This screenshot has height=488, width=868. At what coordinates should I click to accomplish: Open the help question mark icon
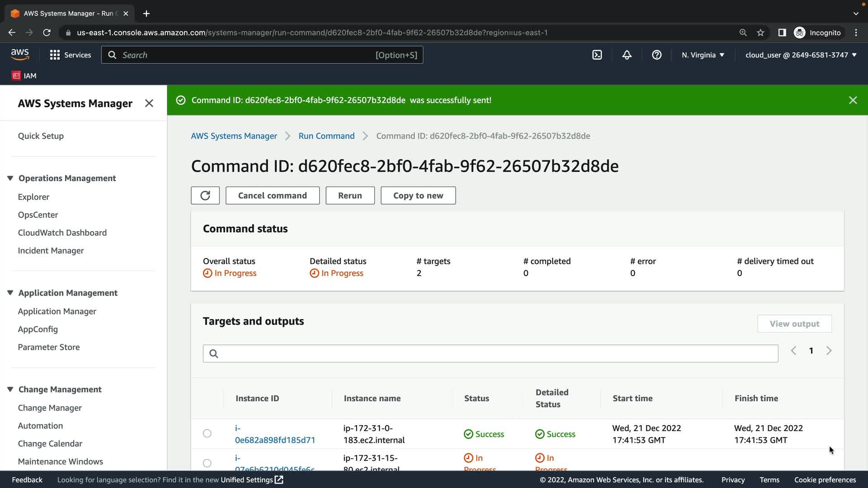pyautogui.click(x=656, y=55)
